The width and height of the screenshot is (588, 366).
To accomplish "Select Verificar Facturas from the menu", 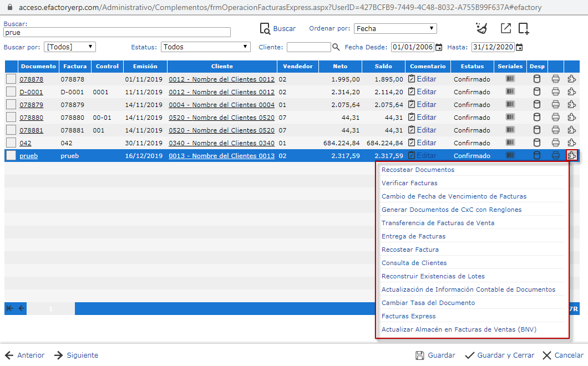I will click(409, 183).
